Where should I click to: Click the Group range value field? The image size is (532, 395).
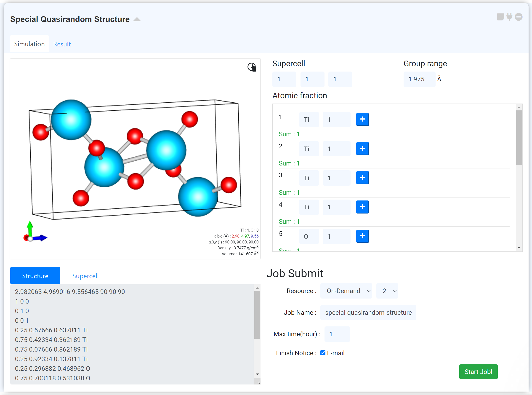pos(419,79)
